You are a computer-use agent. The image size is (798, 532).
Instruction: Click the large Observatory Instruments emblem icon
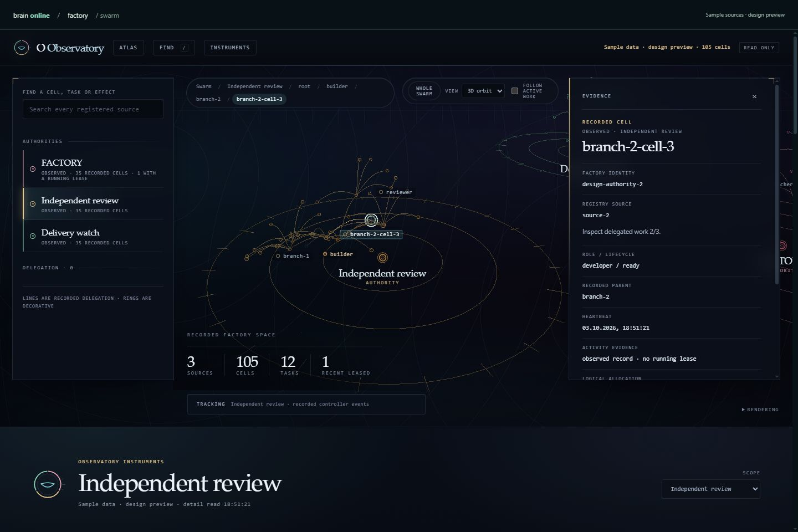[48, 484]
